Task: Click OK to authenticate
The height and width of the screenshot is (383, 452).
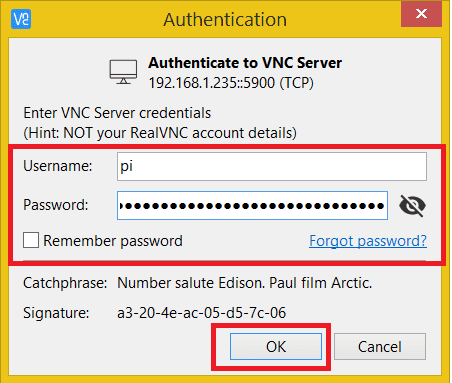Action: [276, 347]
